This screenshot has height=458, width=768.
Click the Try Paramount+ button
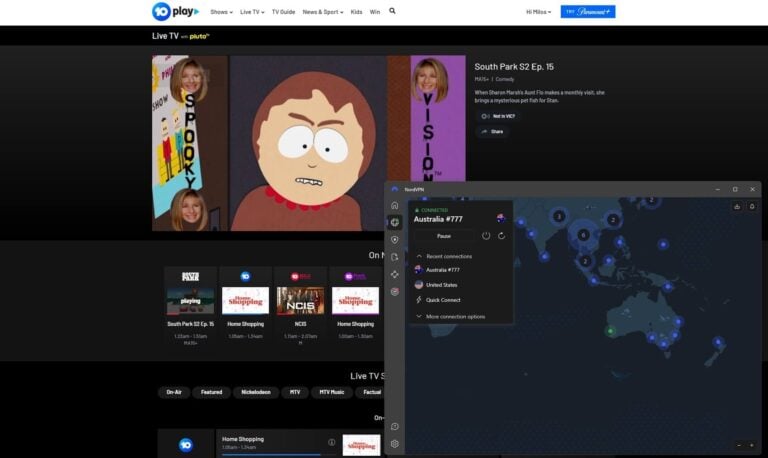588,12
